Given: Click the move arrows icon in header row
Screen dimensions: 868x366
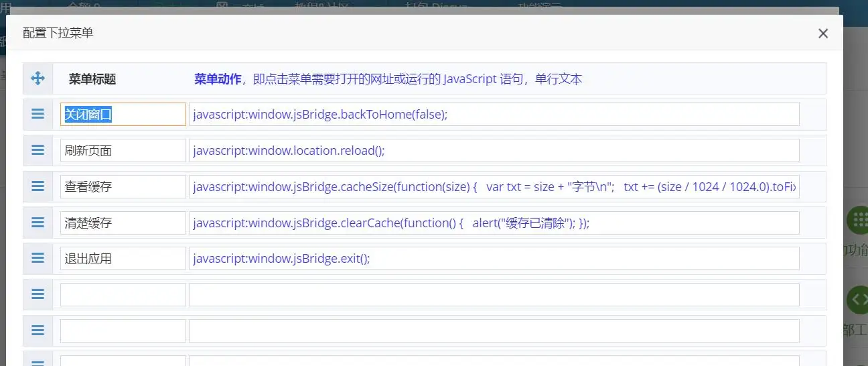Looking at the screenshot, I should pyautogui.click(x=38, y=78).
